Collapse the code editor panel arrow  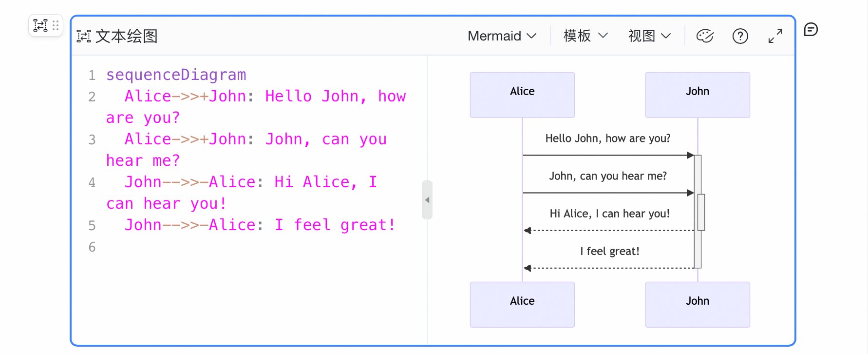click(x=427, y=200)
